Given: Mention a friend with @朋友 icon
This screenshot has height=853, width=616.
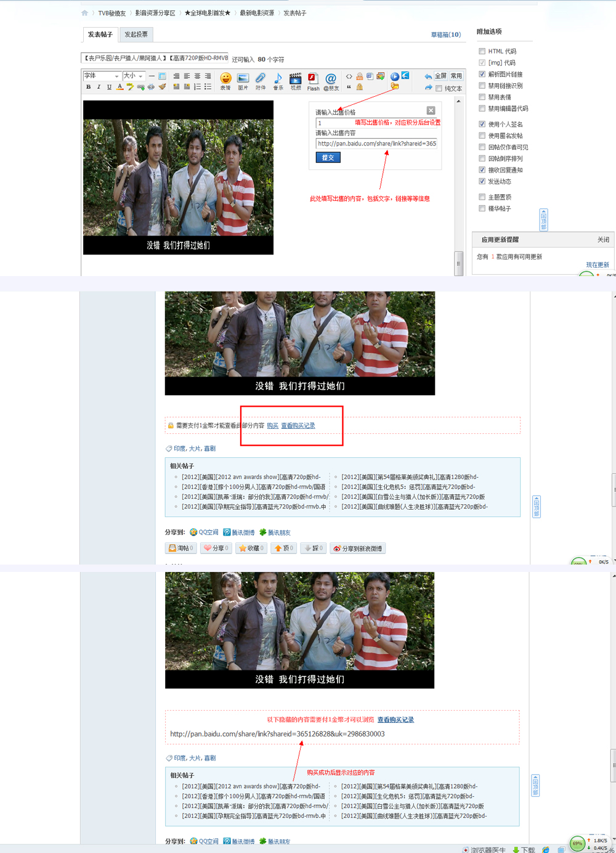Looking at the screenshot, I should [x=331, y=81].
